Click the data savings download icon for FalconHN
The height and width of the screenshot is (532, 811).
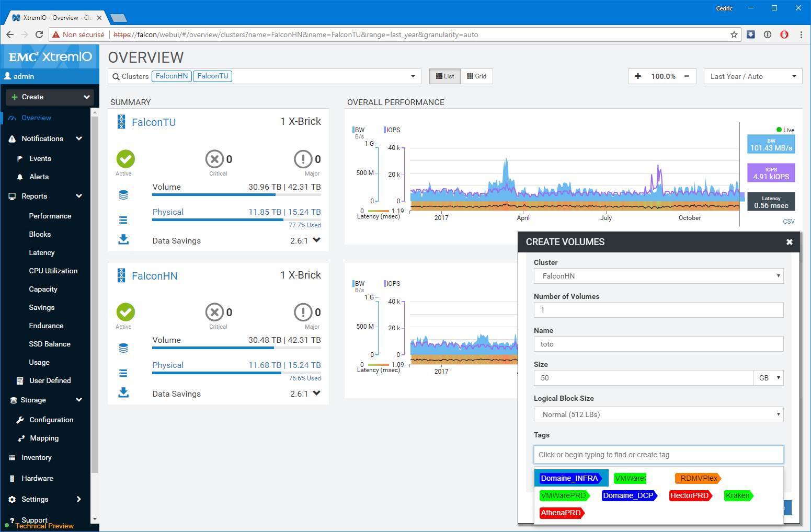[123, 392]
